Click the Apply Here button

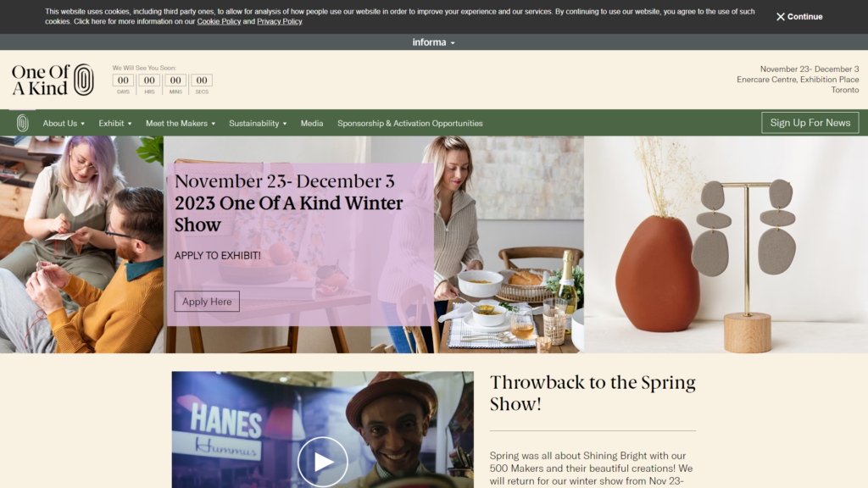tap(207, 302)
